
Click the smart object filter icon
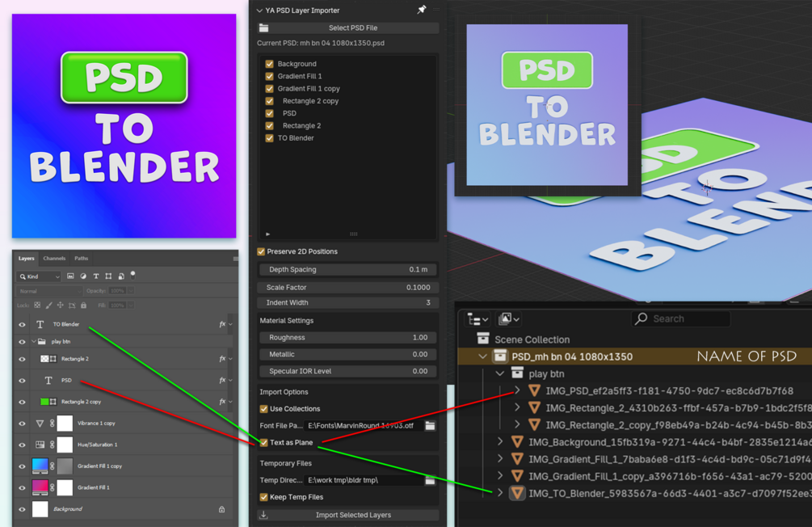tap(121, 276)
